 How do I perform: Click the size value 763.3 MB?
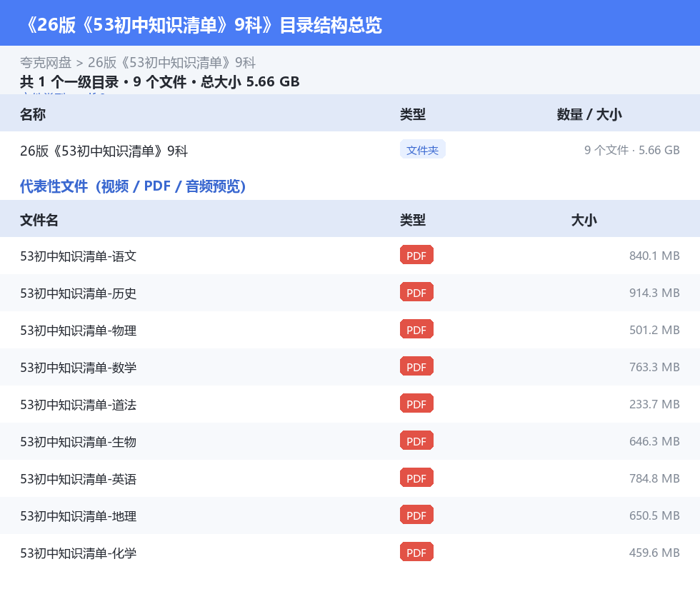[x=654, y=367]
